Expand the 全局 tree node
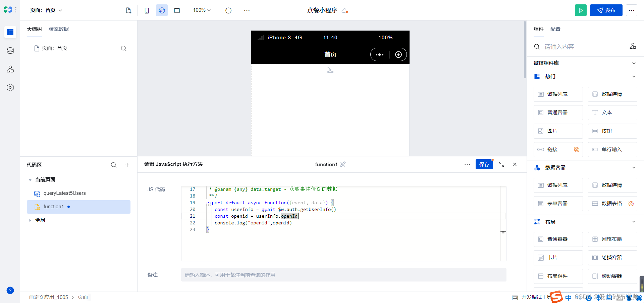 [30, 220]
